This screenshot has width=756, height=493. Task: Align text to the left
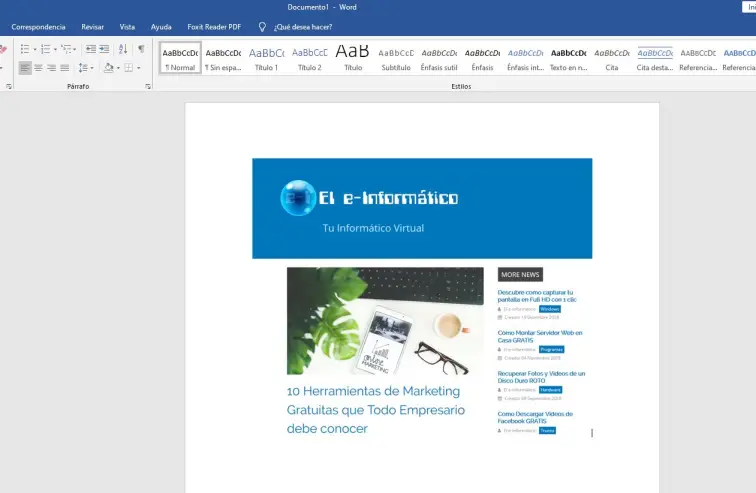click(25, 68)
